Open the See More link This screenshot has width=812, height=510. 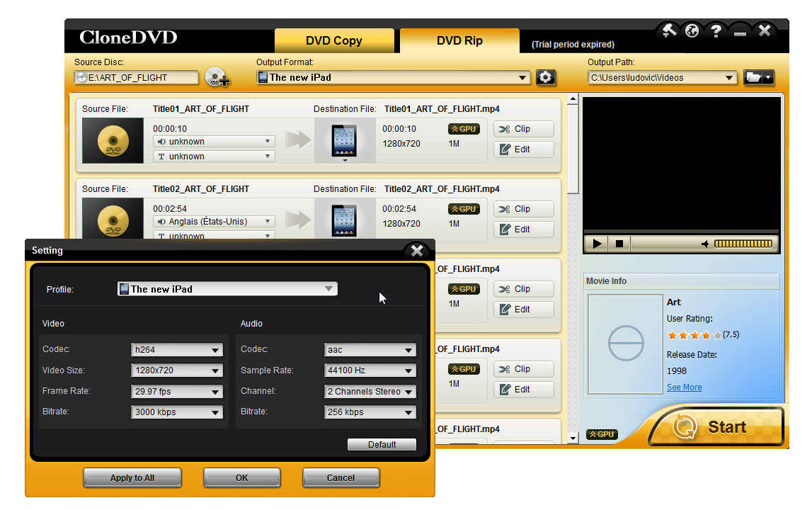[684, 387]
